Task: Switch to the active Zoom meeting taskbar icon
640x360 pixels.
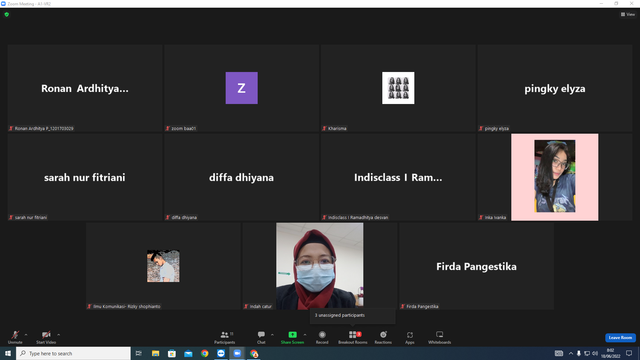Action: point(237,353)
